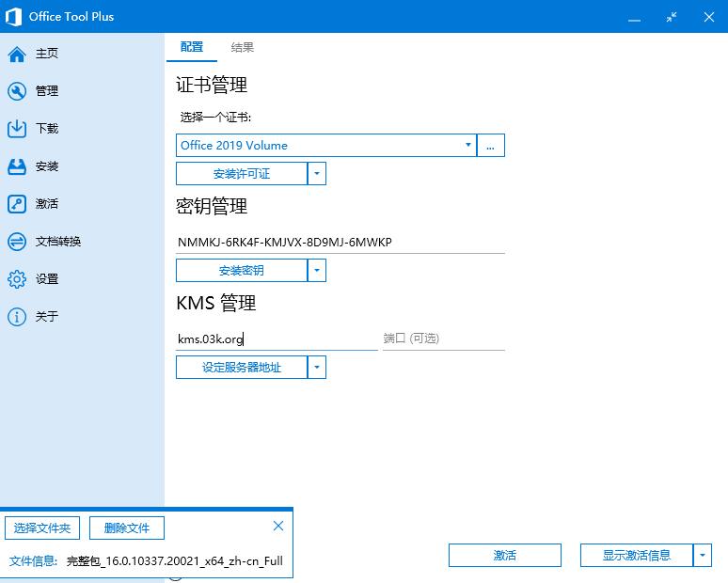Switch to the 配置 tab

point(192,47)
